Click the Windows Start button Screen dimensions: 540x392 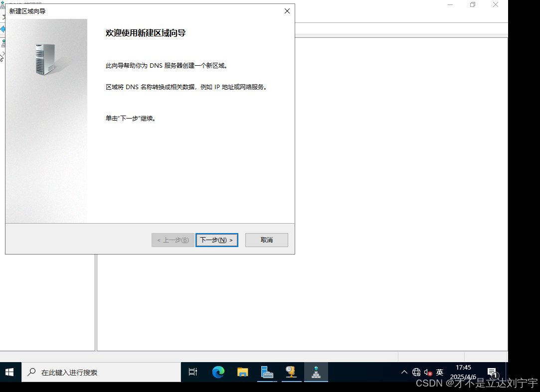tap(10, 372)
